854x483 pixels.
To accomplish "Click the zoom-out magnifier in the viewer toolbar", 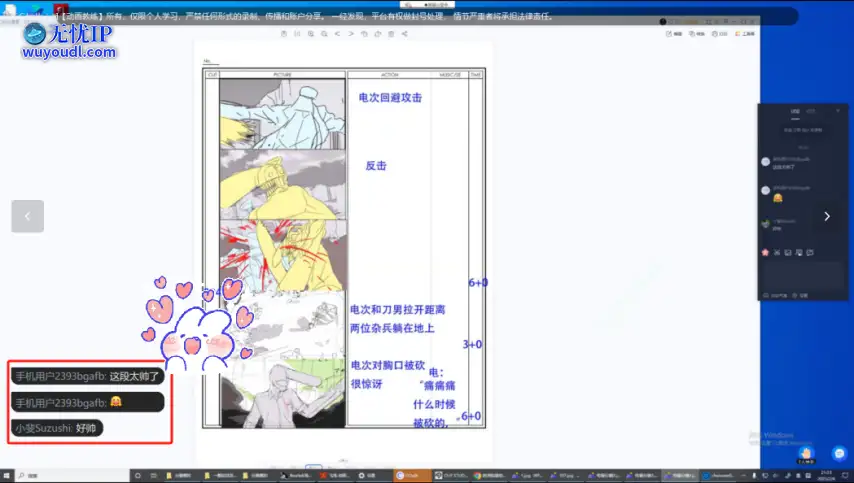I will (324, 34).
